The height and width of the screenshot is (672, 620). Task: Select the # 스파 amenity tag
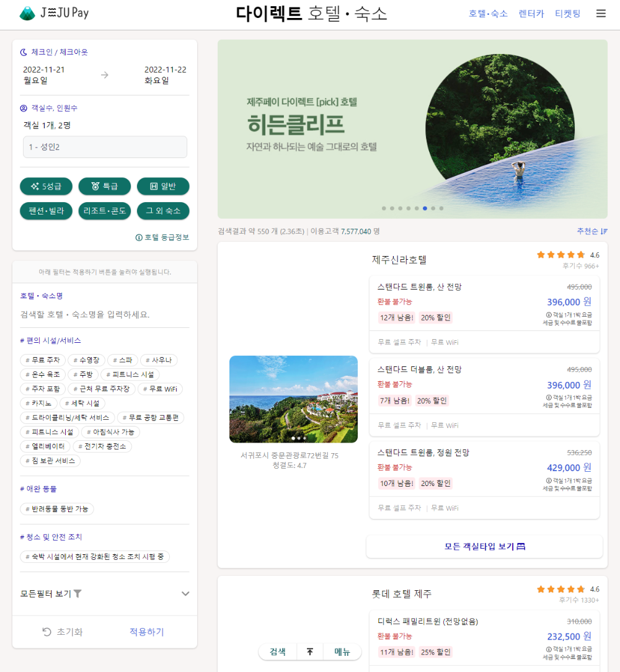click(123, 360)
